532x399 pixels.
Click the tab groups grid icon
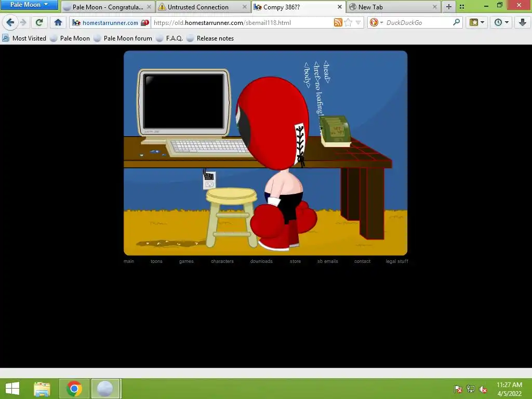(x=462, y=7)
